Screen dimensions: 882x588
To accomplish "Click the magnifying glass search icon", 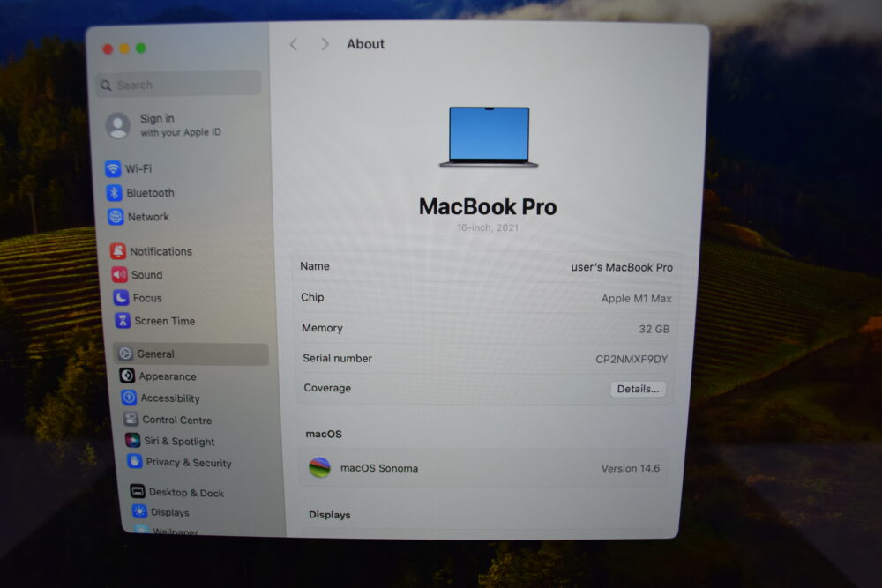I will [106, 86].
